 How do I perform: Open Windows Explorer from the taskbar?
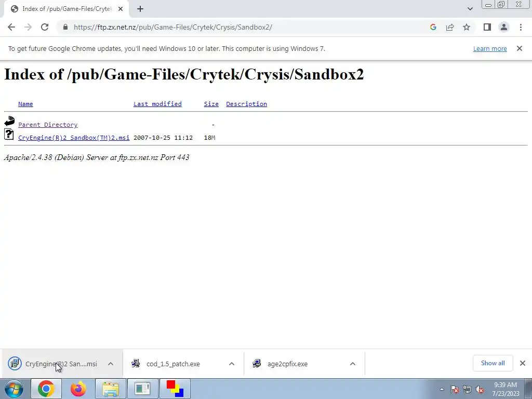coord(110,389)
